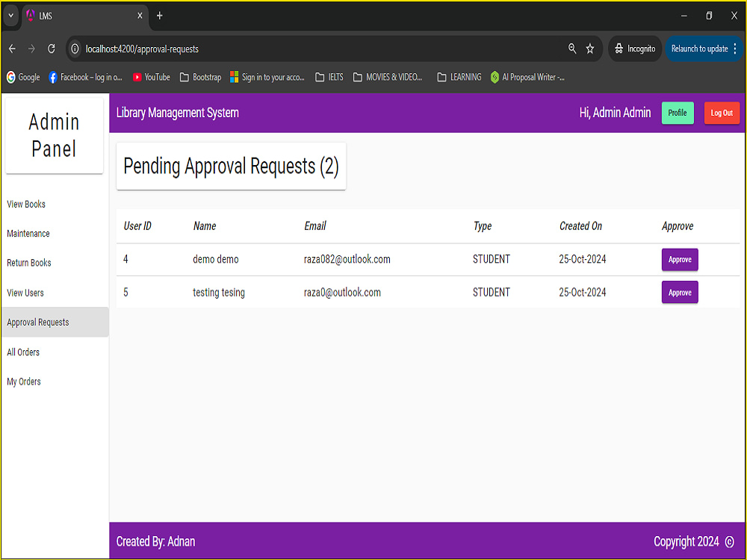
Task: Click the Log Out button
Action: [722, 113]
